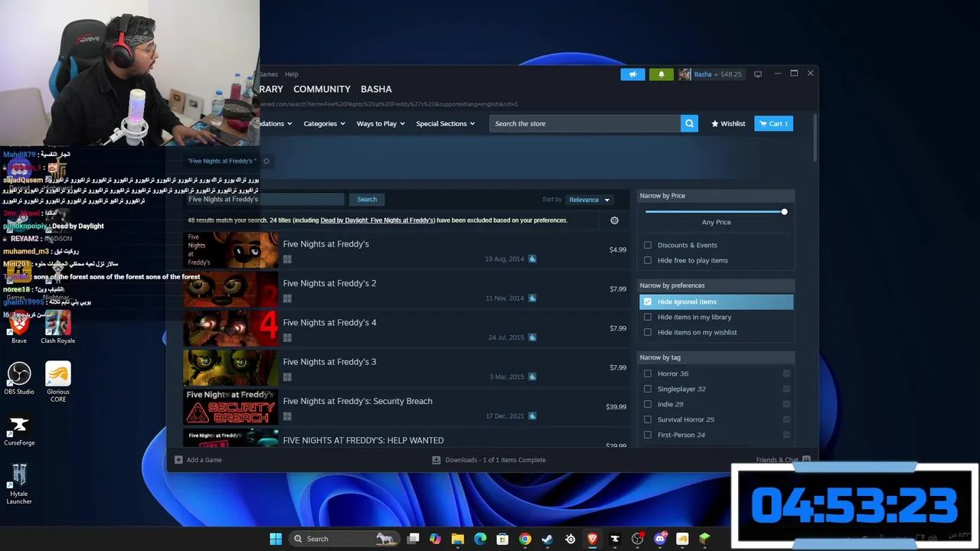
Task: Open Google Chrome from taskbar
Action: 525,539
